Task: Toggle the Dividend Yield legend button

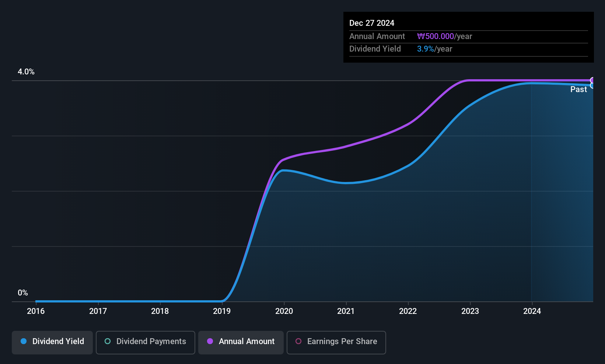Action: [x=52, y=342]
